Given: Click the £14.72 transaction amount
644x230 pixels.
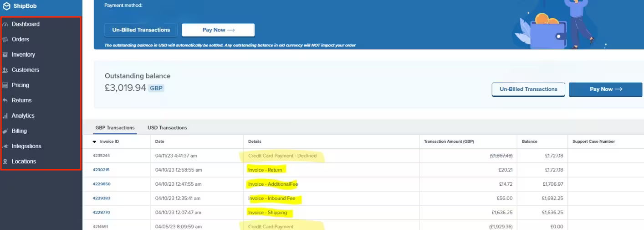Looking at the screenshot, I should pyautogui.click(x=505, y=184).
